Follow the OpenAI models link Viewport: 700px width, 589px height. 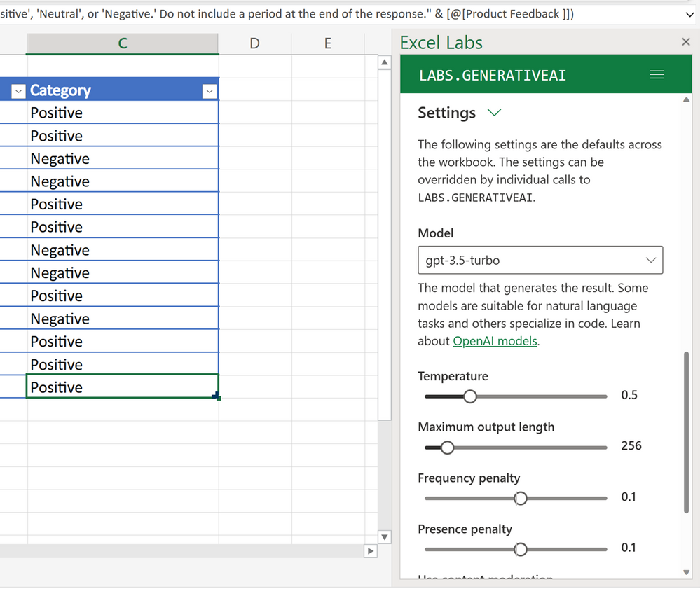(x=495, y=340)
